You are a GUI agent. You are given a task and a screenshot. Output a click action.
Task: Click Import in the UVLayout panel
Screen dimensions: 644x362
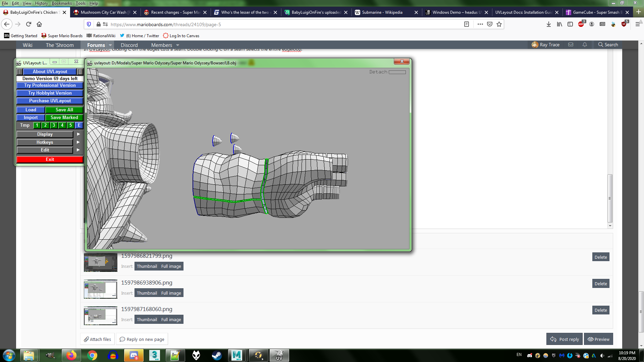(31, 118)
